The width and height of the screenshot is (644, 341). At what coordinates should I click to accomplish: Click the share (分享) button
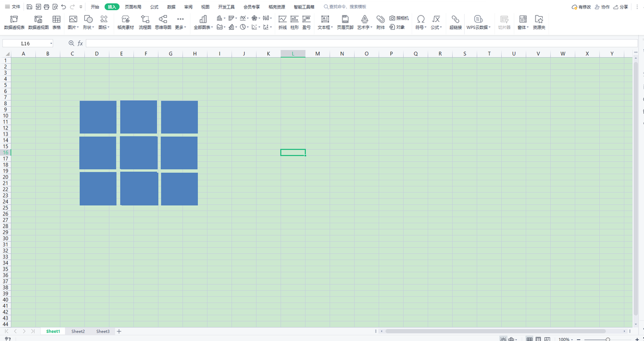620,7
